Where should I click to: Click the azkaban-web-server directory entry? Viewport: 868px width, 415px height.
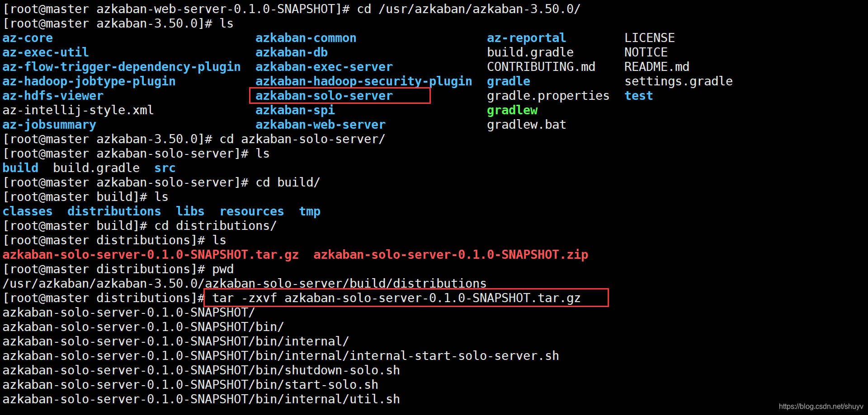321,125
